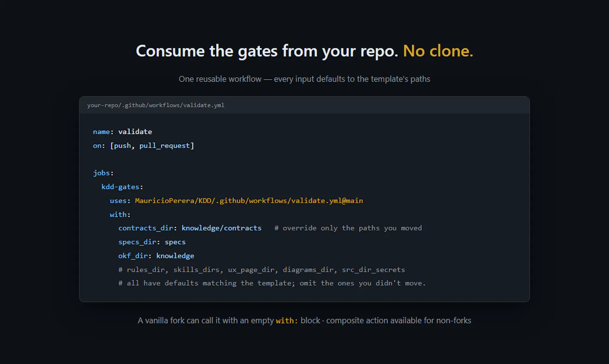Click the 'contracts_dir:' key
The image size is (609, 364).
tap(148, 228)
